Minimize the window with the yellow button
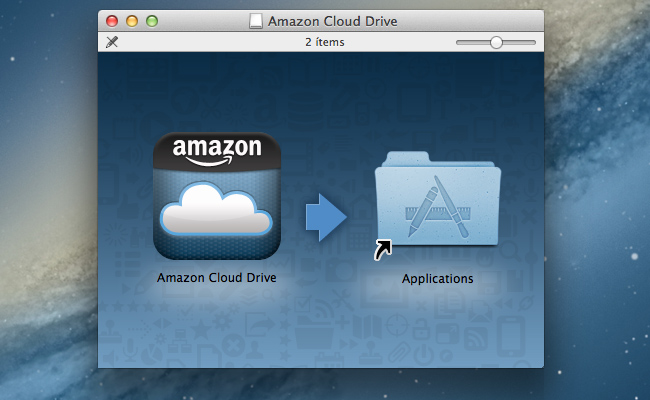 click(132, 21)
